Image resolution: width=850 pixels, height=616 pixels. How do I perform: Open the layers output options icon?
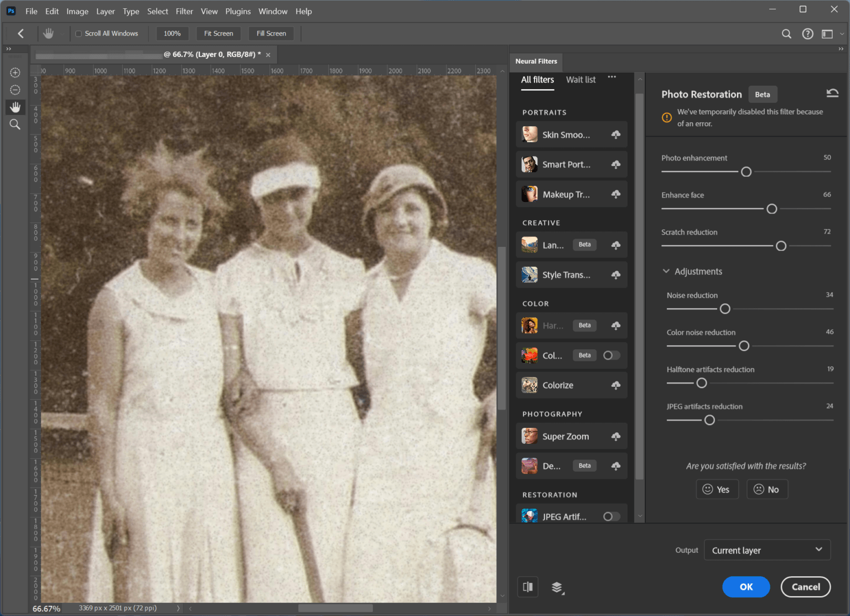pyautogui.click(x=557, y=587)
